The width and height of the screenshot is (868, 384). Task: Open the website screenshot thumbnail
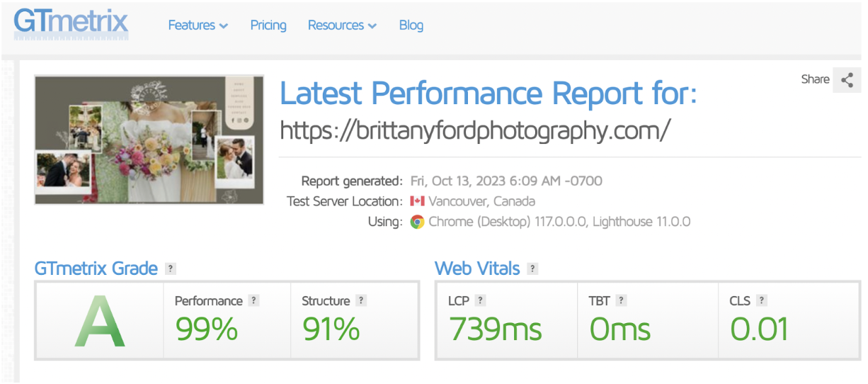pyautogui.click(x=149, y=140)
